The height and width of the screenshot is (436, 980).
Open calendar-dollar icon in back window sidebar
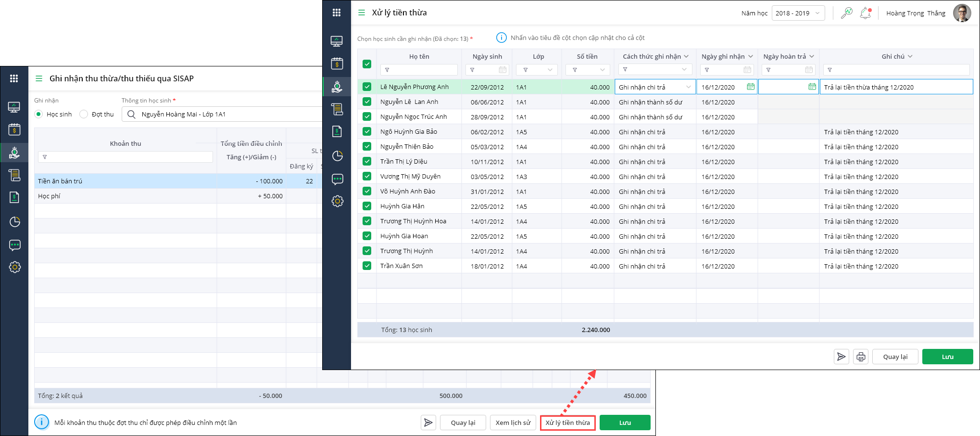tap(14, 129)
